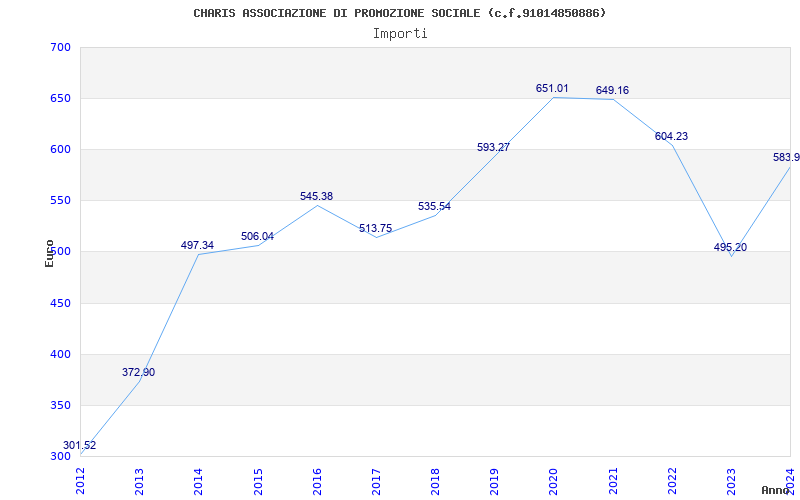
Task: Click the 301.52 data label
Action: [80, 445]
